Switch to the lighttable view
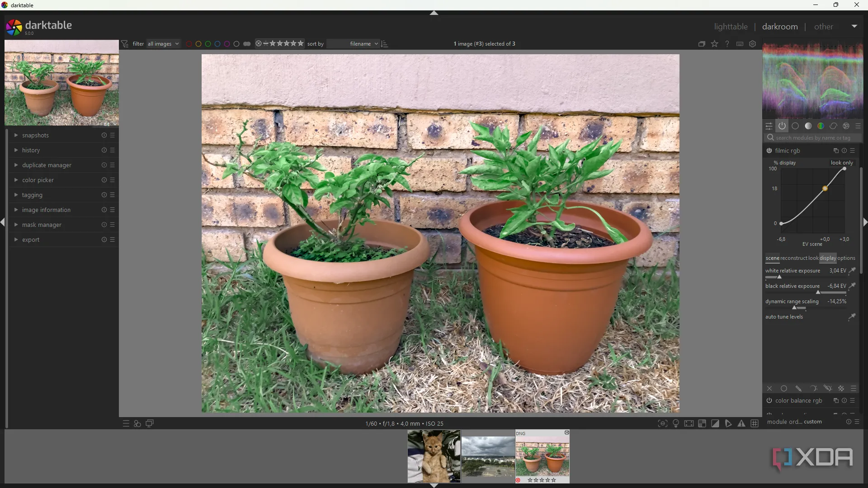Image resolution: width=868 pixels, height=488 pixels. pos(731,27)
